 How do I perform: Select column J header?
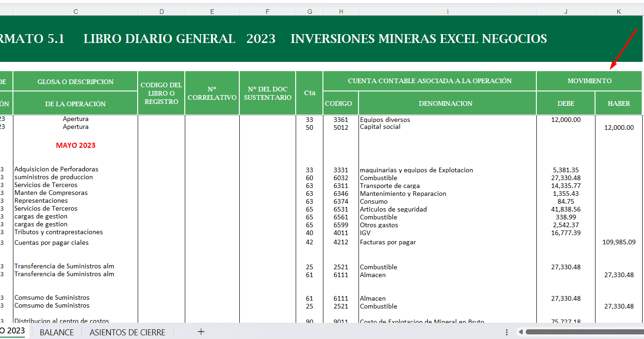(565, 12)
